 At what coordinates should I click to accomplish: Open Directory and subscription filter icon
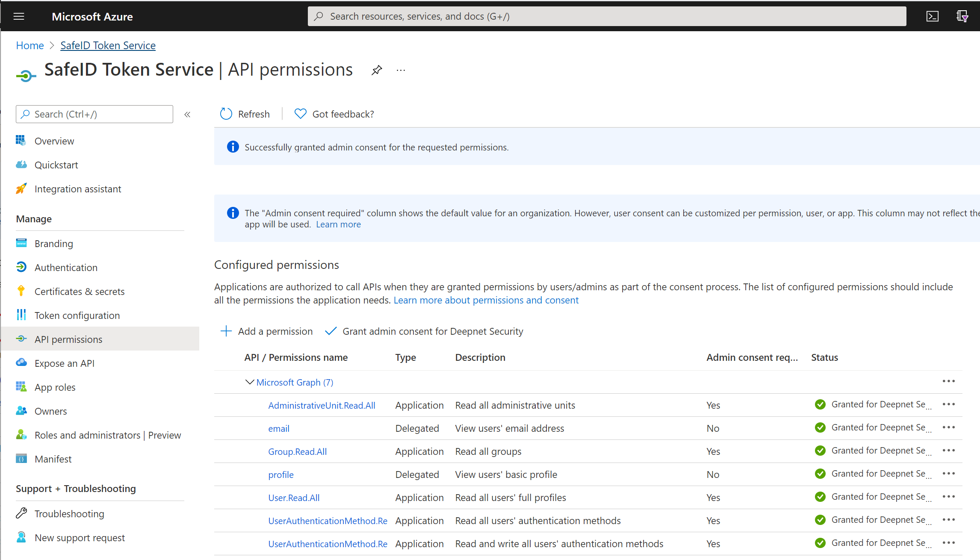click(962, 16)
